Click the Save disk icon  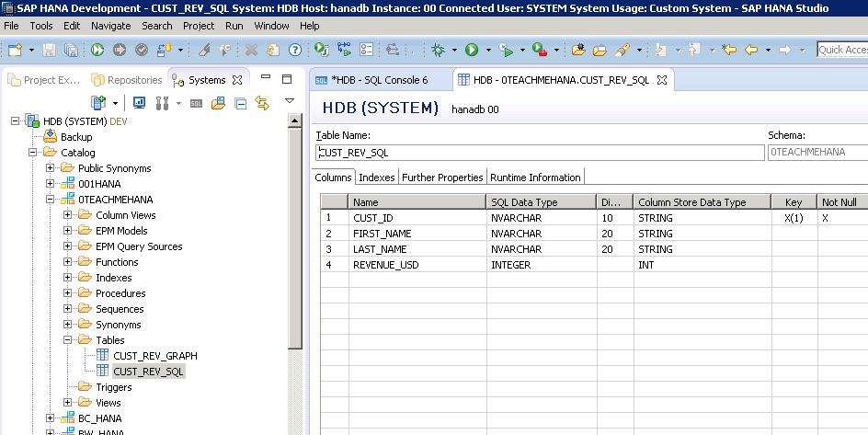50,50
